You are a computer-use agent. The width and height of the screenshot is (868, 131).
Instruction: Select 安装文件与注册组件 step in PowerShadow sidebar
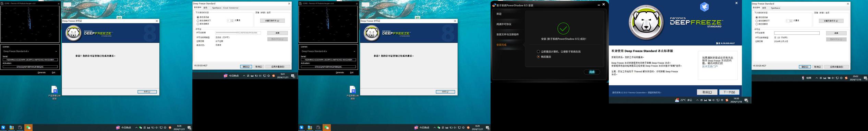click(507, 35)
